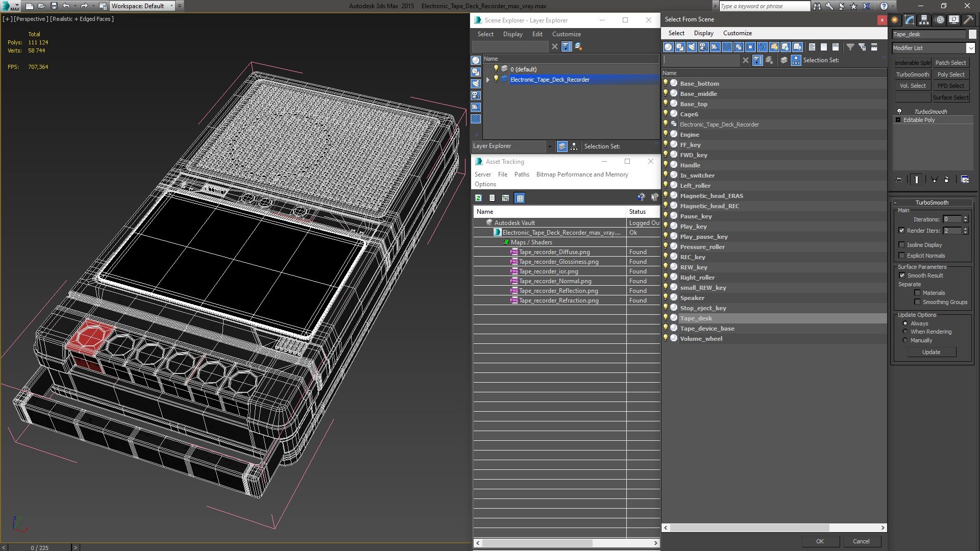Collapse the TurboSmooth rollout
This screenshot has height=551, width=980.
[x=932, y=203]
